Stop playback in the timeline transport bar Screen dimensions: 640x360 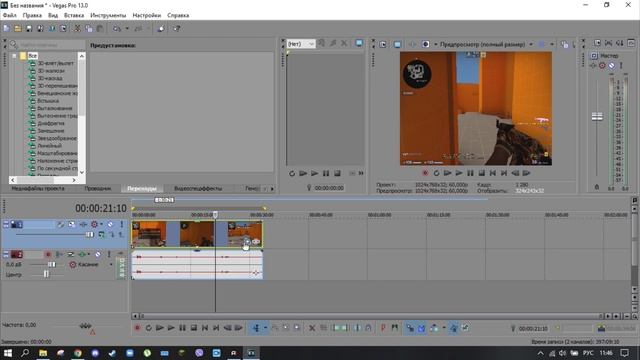click(x=194, y=328)
